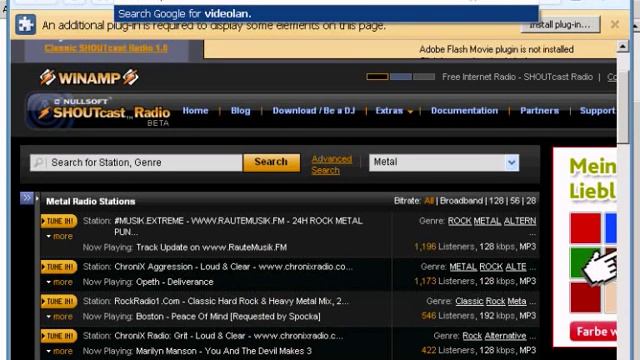
Task: Filter bitrate by 128
Action: coord(496,201)
